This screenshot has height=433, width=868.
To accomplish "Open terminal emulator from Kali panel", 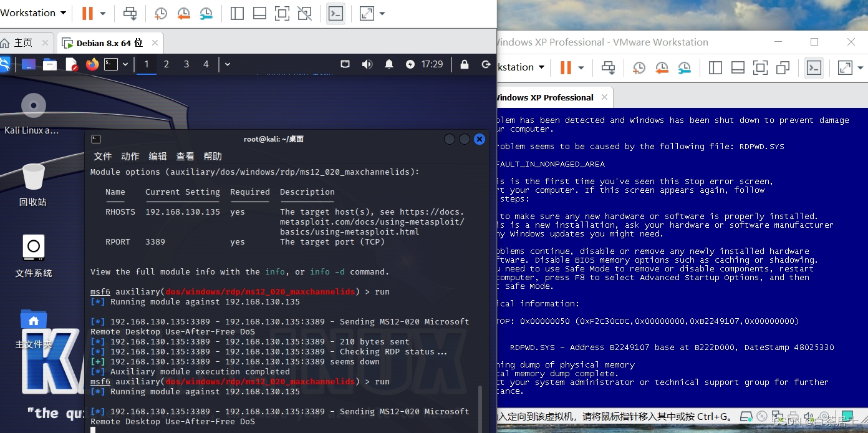I will [111, 64].
